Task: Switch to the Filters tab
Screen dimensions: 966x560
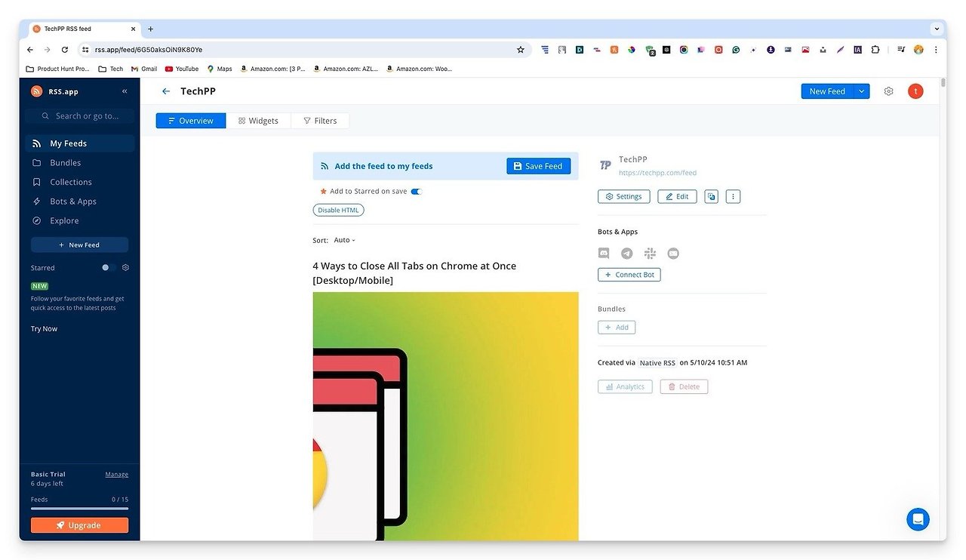Action: 320,121
